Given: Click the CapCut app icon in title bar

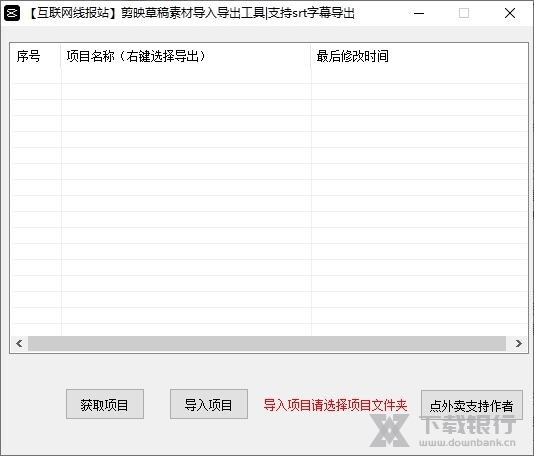Looking at the screenshot, I should [12, 13].
